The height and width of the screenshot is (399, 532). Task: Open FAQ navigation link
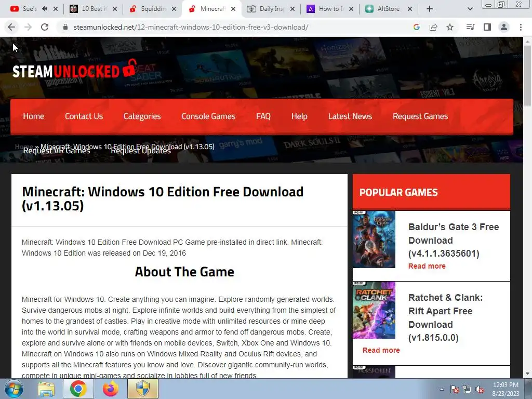pyautogui.click(x=263, y=116)
